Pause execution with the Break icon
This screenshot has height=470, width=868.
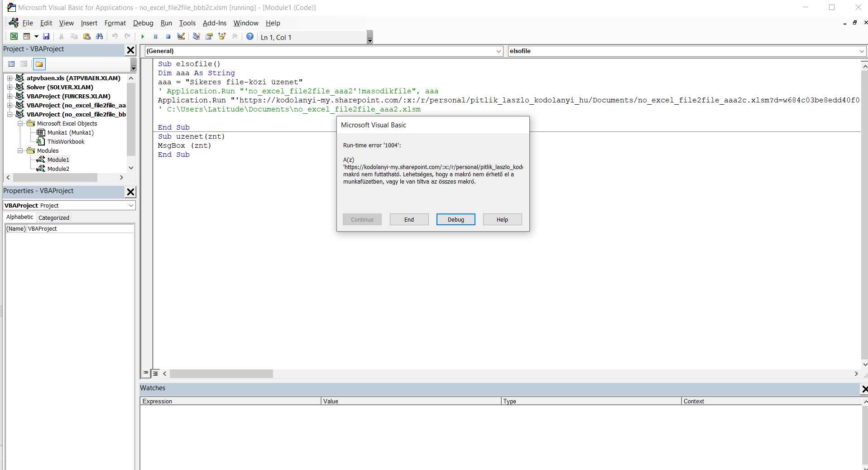click(155, 37)
